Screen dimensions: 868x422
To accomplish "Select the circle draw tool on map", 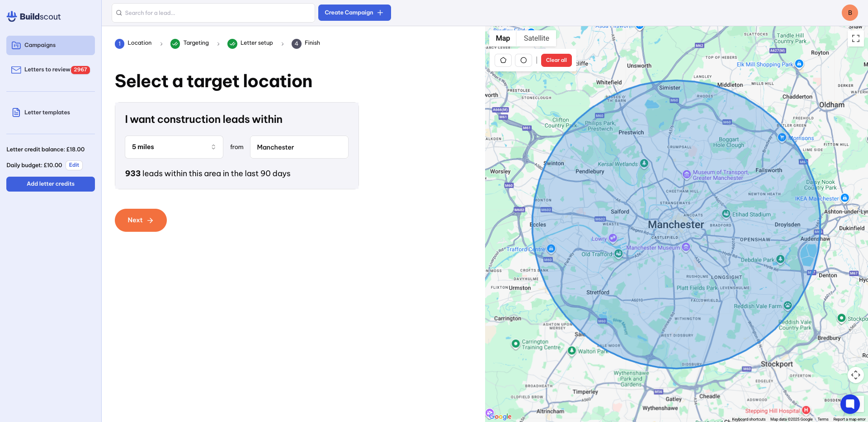I will tap(524, 60).
